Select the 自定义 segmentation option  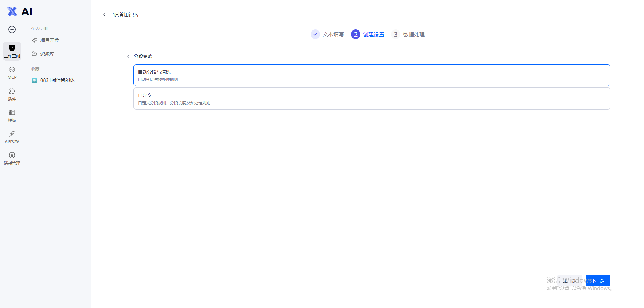tap(372, 99)
